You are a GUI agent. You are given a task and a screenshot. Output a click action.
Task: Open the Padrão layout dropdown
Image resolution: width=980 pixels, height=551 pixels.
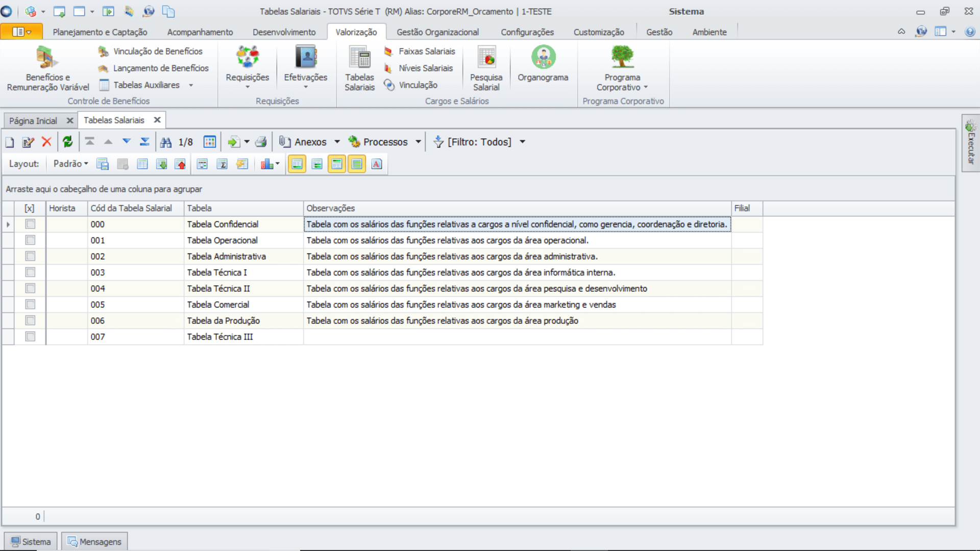pyautogui.click(x=70, y=164)
